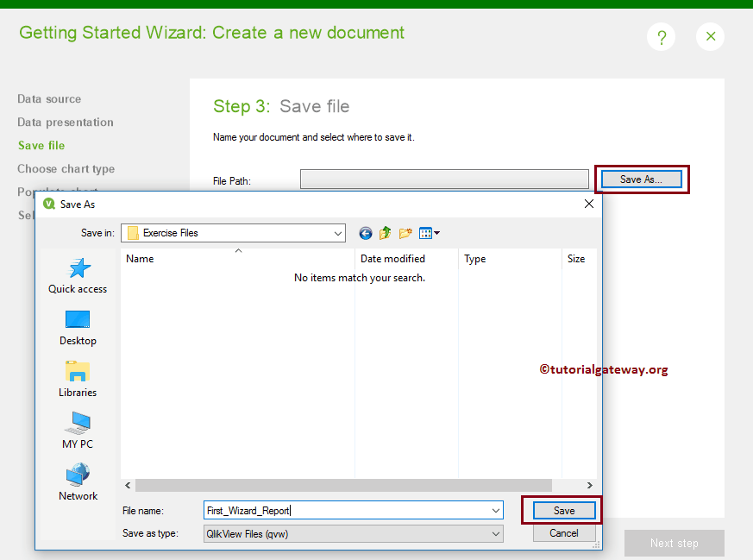Expand the Views menu arrow
The image size is (753, 560).
click(436, 233)
